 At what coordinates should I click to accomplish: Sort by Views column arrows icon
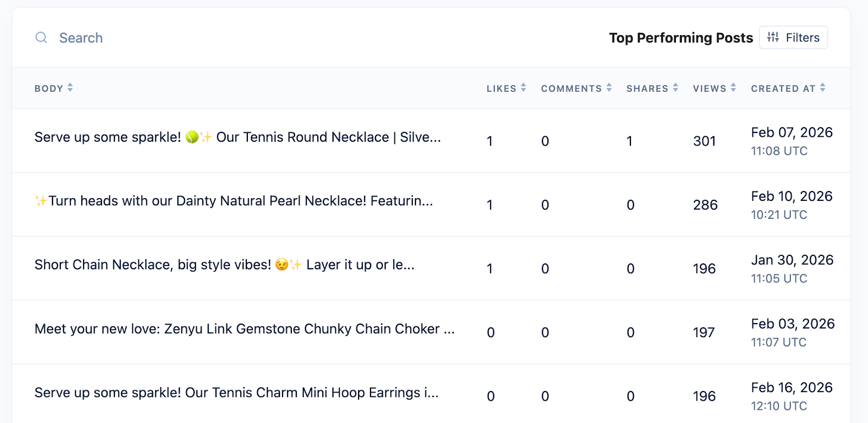click(x=733, y=87)
